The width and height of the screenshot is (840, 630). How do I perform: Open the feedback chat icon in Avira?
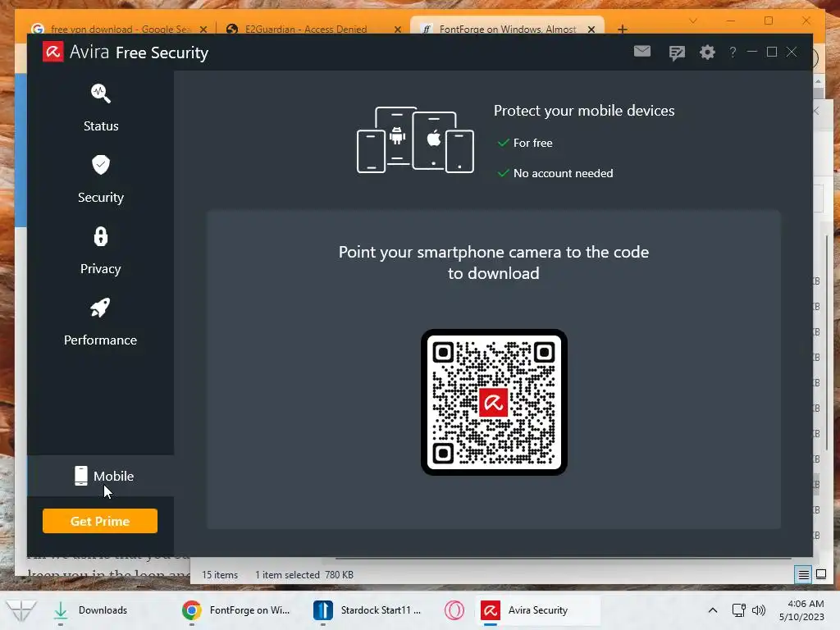(x=677, y=52)
